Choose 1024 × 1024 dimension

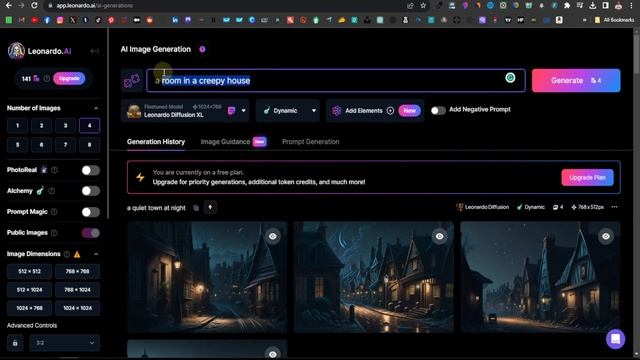pyautogui.click(x=78, y=308)
